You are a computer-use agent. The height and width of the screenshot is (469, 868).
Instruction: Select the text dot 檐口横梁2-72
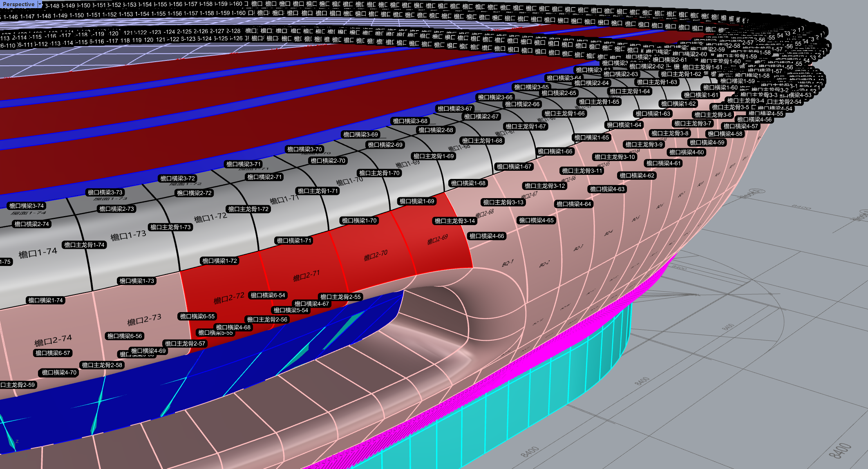point(194,193)
